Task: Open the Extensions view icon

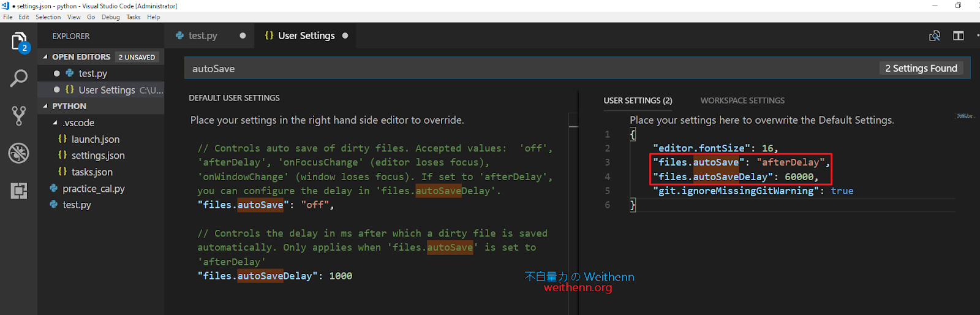Action: 18,191
